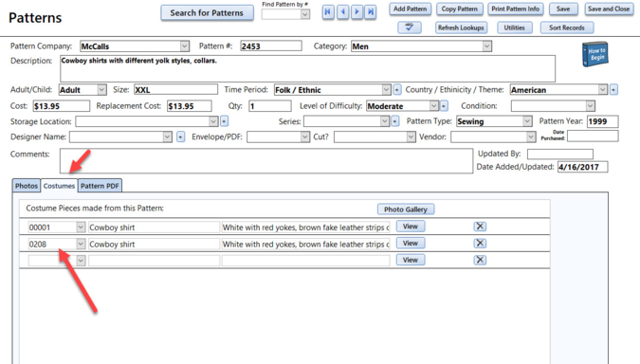640x364 pixels.
Task: Click the Search for Patterns button
Action: (207, 12)
